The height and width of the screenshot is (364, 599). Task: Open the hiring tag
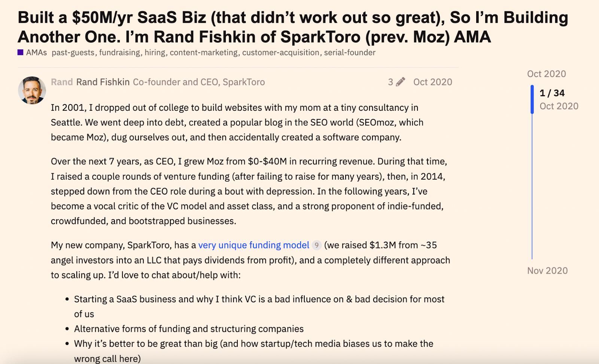click(155, 53)
